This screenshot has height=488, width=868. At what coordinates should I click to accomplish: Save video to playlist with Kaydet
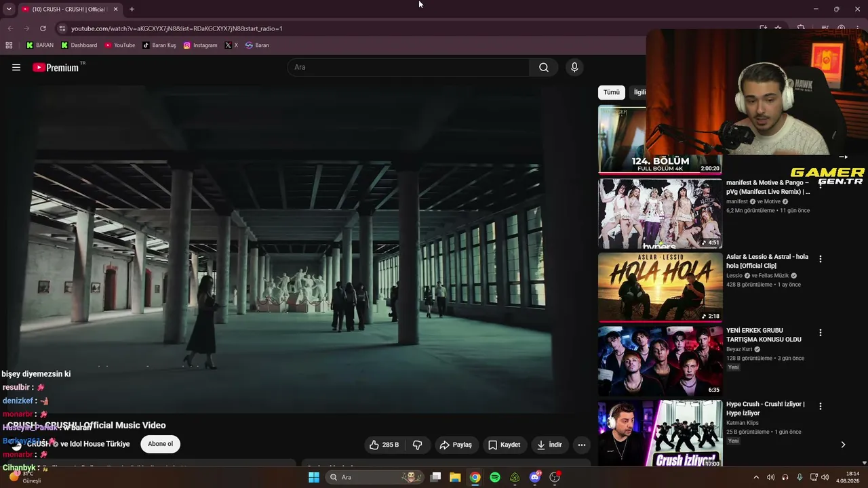point(505,445)
